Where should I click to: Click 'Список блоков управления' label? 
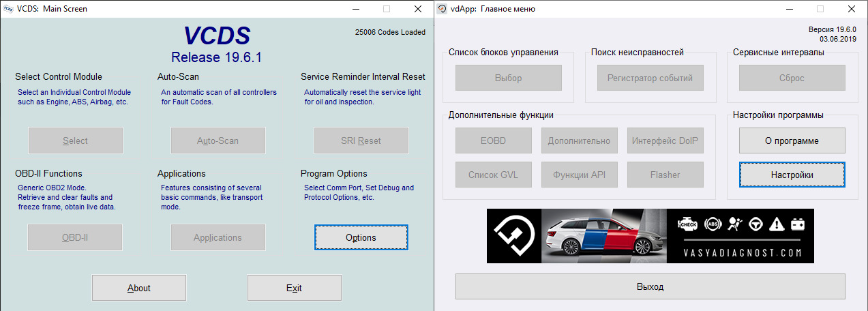pyautogui.click(x=503, y=53)
